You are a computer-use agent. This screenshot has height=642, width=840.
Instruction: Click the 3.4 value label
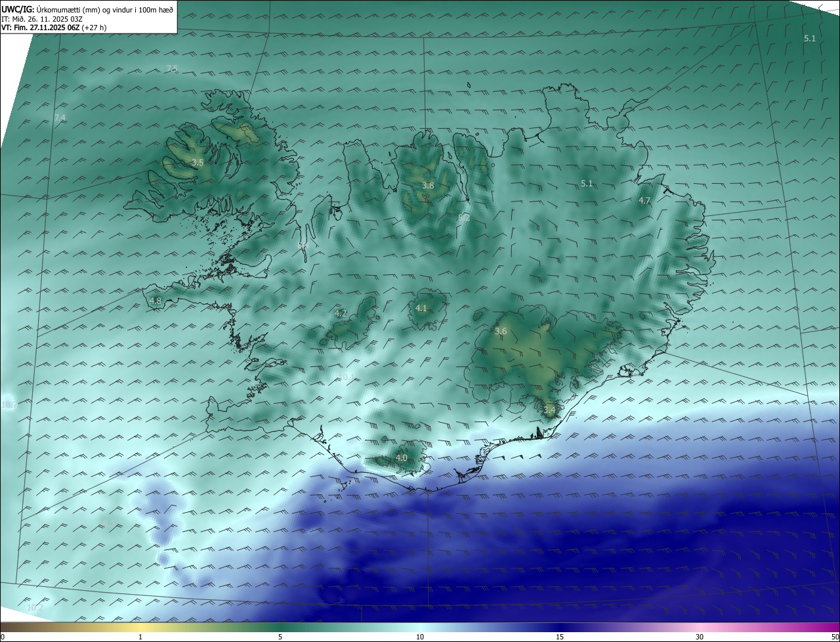549,410
